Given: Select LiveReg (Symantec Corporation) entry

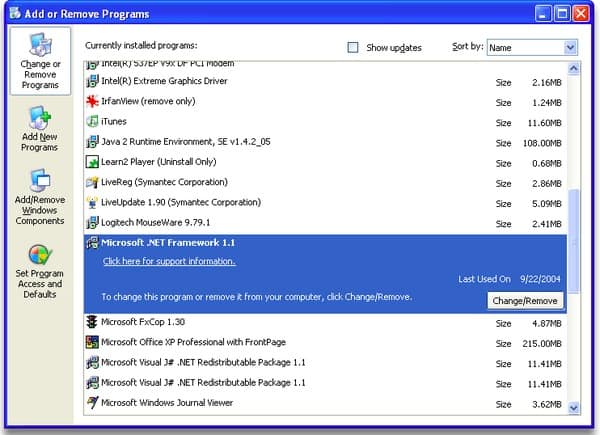Looking at the screenshot, I should (164, 182).
